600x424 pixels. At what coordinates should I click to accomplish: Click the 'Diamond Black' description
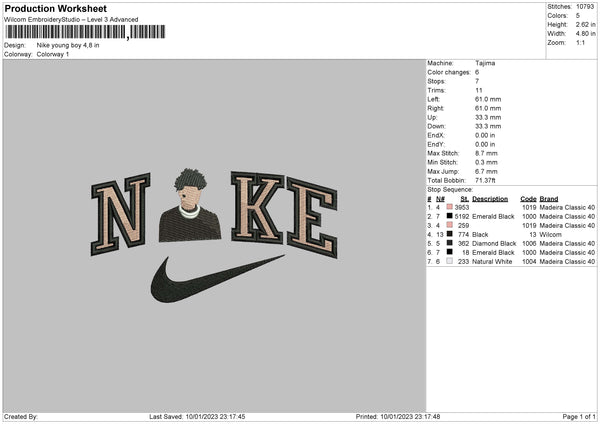(x=494, y=243)
